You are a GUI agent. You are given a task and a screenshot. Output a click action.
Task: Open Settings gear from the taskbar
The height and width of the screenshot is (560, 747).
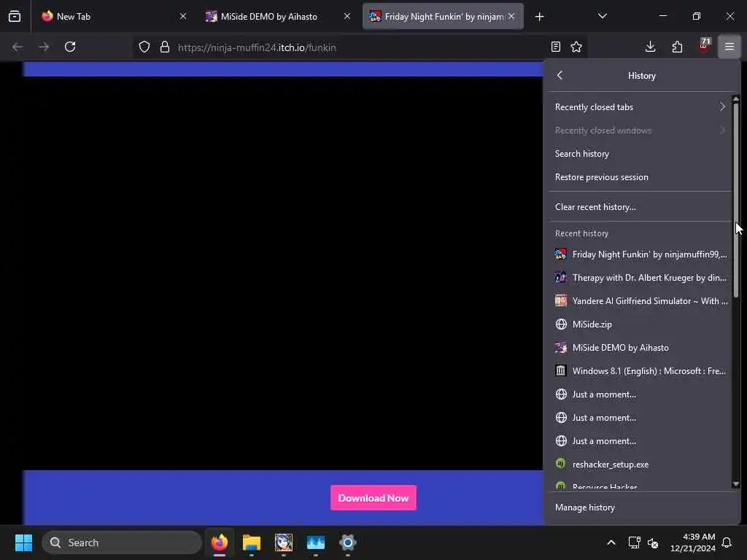click(347, 542)
